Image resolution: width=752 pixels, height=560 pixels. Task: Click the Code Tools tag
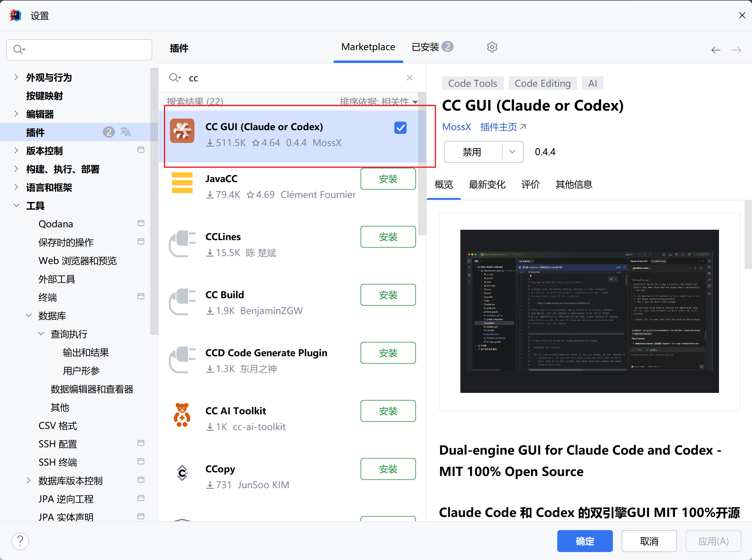point(473,83)
